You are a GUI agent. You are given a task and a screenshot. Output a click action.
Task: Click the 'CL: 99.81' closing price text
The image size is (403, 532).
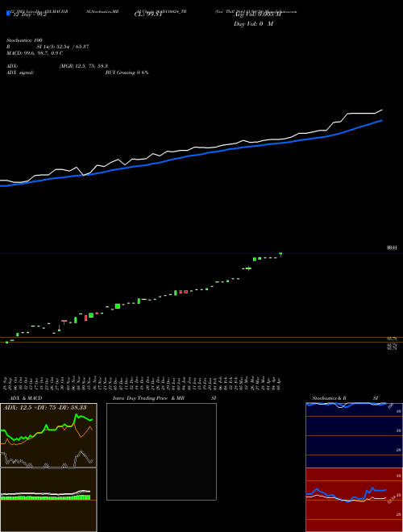148,15
